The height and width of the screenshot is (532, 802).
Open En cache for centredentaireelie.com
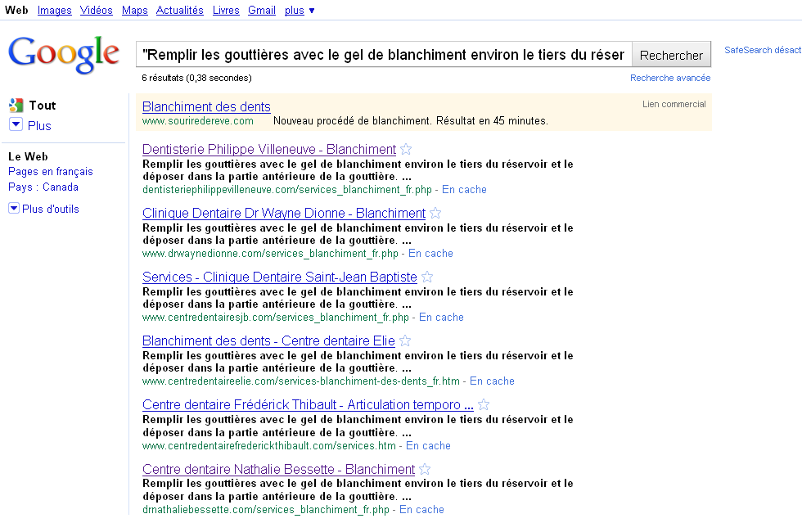pos(492,381)
